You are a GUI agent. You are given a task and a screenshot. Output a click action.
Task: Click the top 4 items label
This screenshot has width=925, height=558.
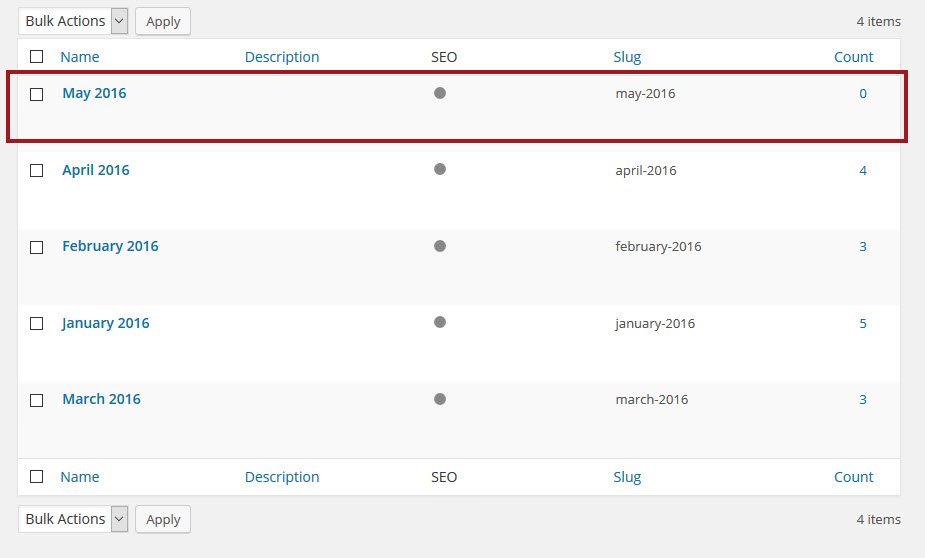click(878, 21)
